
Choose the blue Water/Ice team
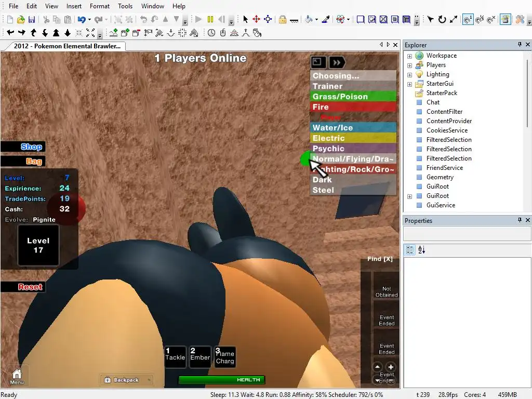click(353, 128)
